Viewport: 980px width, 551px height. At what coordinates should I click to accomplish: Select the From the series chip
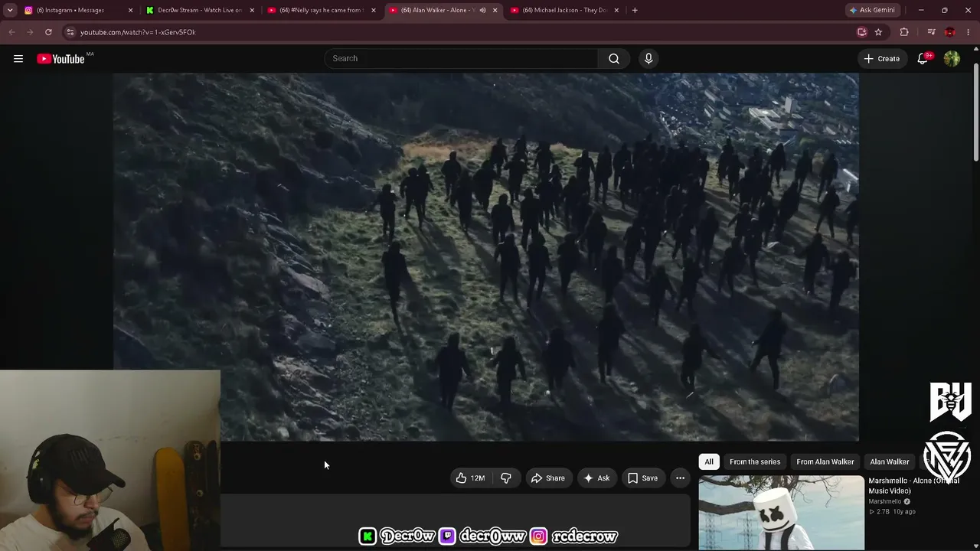point(755,461)
